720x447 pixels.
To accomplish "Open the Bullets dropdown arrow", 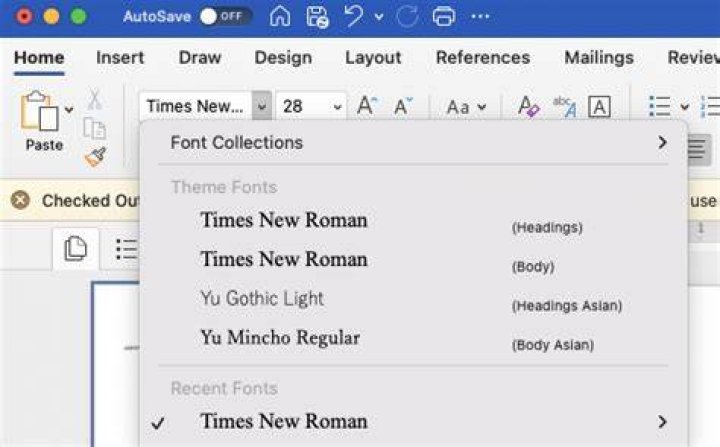I will (x=684, y=107).
